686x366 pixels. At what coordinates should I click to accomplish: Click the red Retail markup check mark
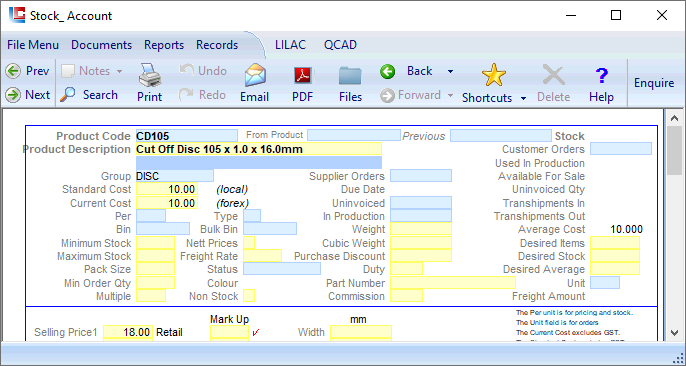click(256, 333)
